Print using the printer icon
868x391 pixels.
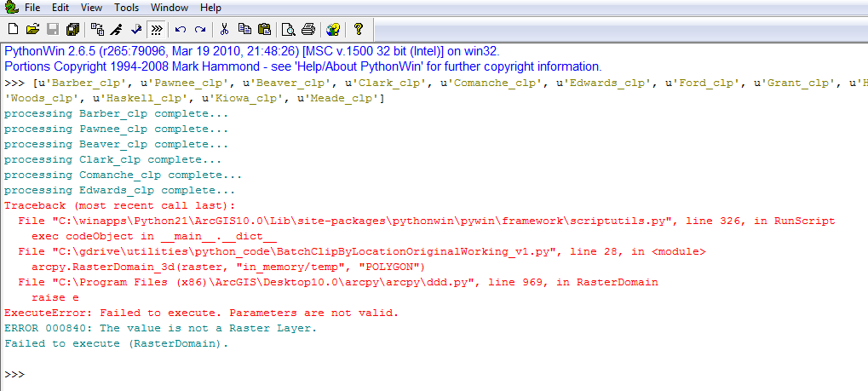tap(309, 29)
